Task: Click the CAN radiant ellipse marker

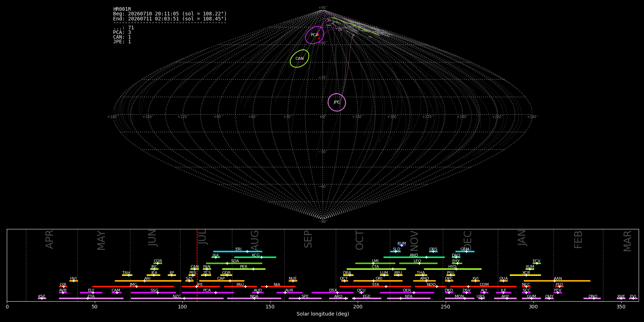Action: (x=299, y=58)
